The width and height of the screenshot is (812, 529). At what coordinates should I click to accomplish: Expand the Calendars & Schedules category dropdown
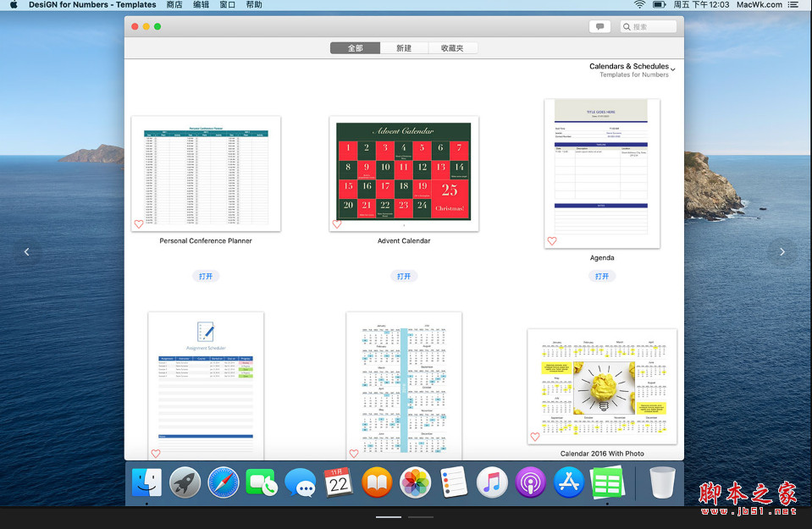coord(672,69)
